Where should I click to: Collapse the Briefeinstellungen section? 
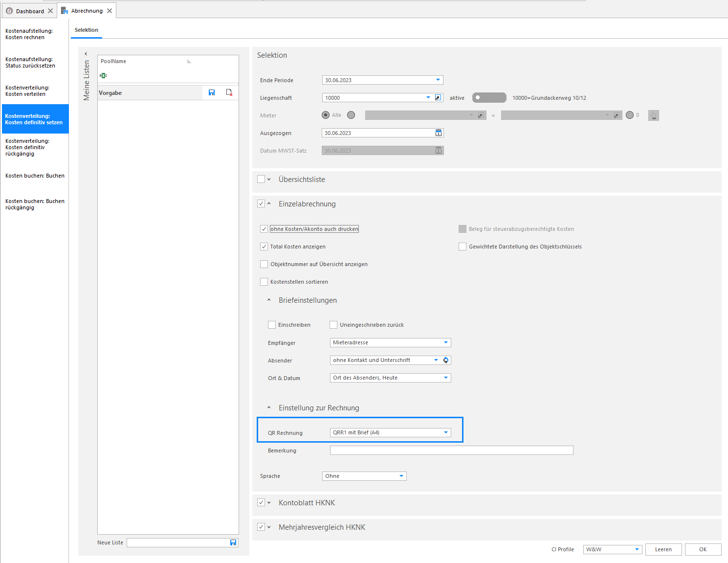269,300
